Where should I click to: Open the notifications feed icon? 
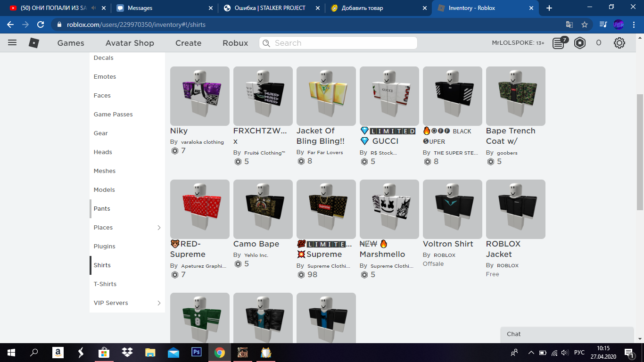(x=559, y=43)
